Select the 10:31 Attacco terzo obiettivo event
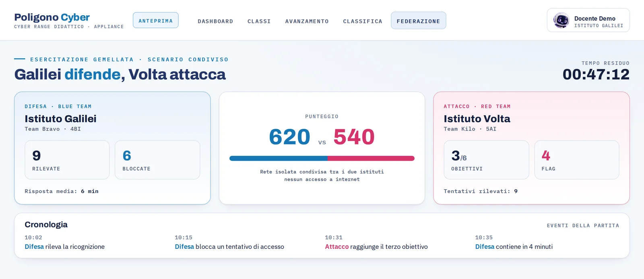This screenshot has width=644, height=279. point(376,242)
